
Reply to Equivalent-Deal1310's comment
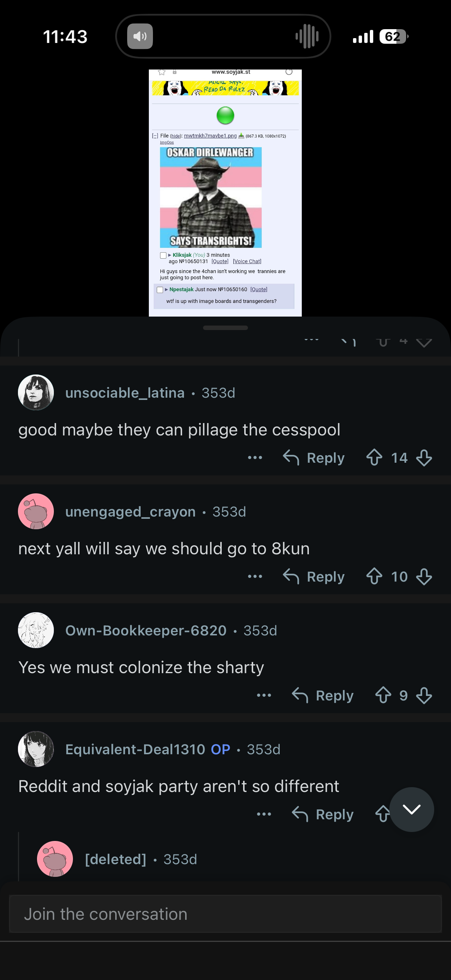click(x=323, y=814)
